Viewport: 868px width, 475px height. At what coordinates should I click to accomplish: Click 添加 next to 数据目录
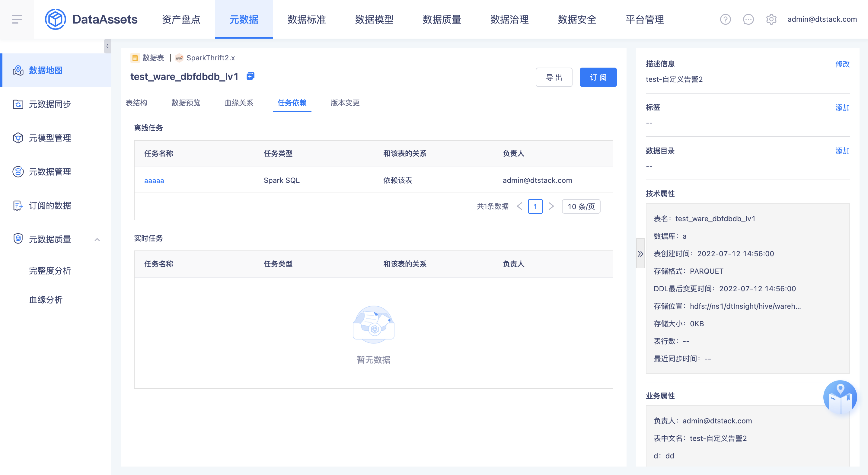click(x=842, y=151)
